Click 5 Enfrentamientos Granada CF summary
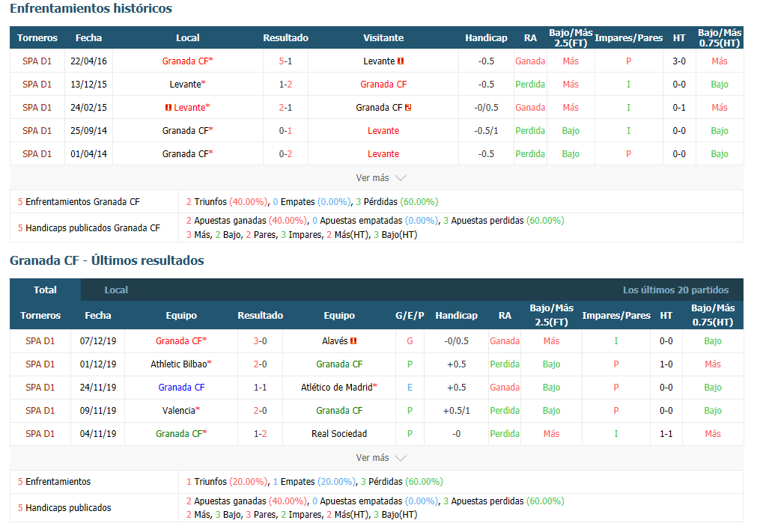 coord(79,202)
